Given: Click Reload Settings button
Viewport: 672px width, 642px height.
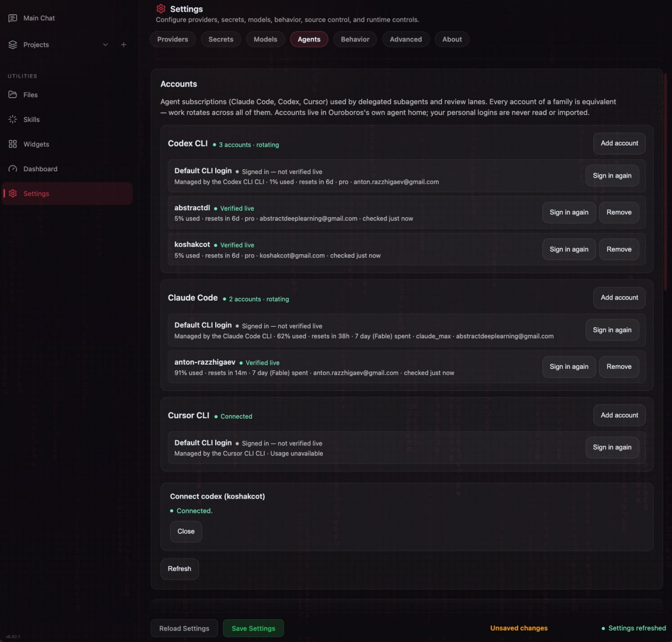Looking at the screenshot, I should click(184, 628).
